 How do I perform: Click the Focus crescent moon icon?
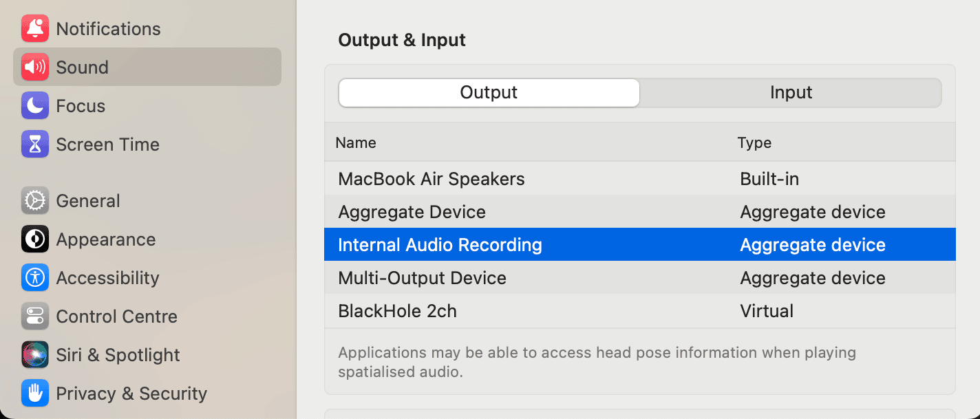tap(34, 105)
